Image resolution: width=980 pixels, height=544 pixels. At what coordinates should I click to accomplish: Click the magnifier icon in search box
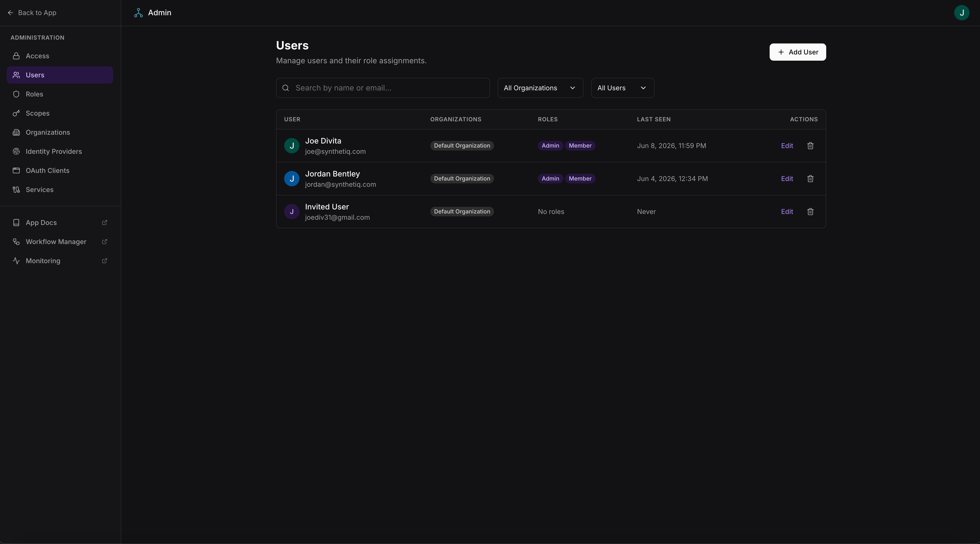(x=286, y=88)
